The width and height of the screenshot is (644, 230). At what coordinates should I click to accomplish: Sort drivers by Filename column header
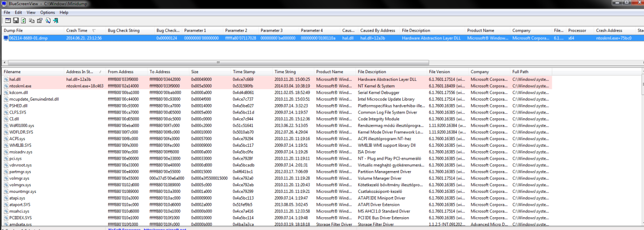(33, 72)
